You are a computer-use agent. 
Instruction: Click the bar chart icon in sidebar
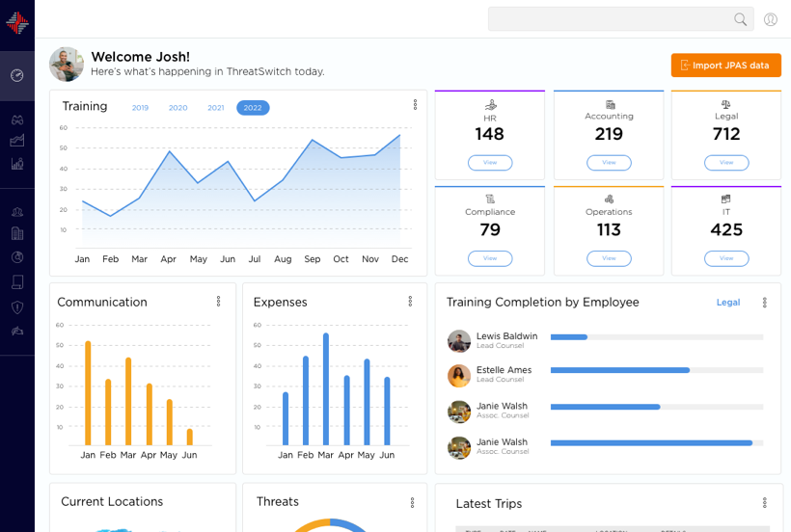[17, 164]
